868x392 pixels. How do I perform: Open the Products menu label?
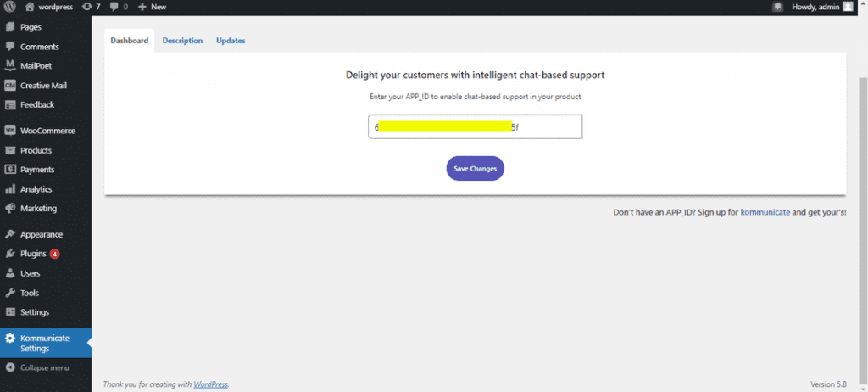pyautogui.click(x=36, y=150)
